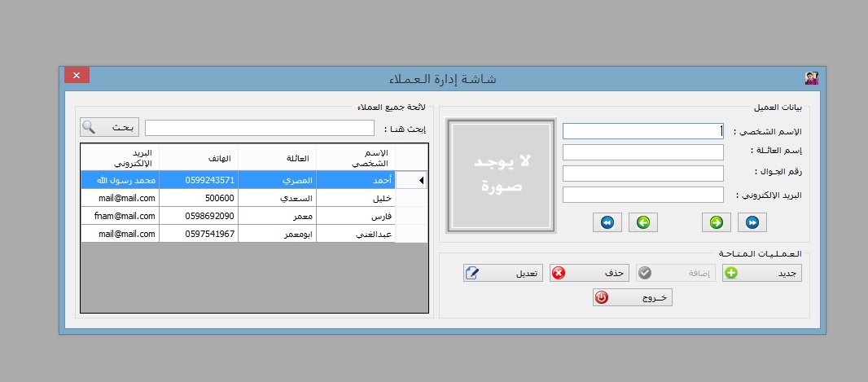The image size is (868, 382).
Task: Click the family name (إسم العائلة) text field
Action: pyautogui.click(x=642, y=152)
